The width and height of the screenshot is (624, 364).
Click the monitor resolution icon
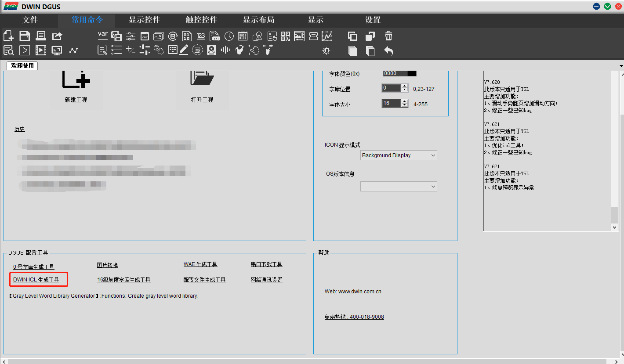(57, 50)
